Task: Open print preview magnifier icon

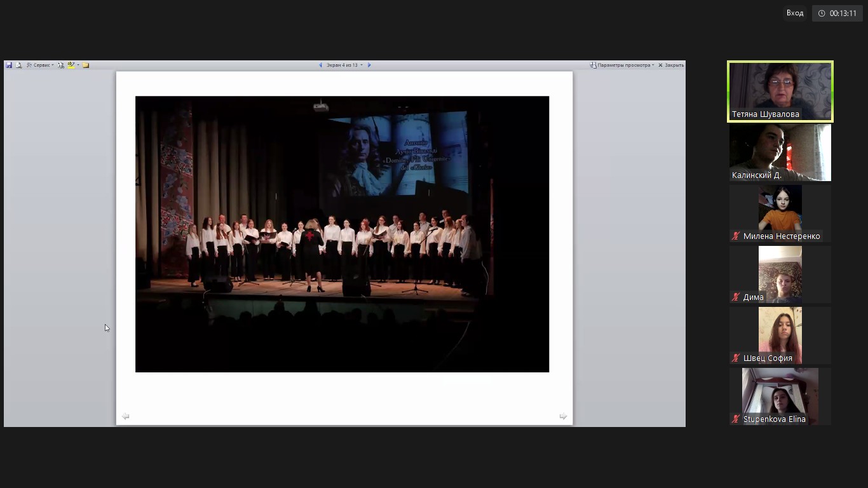Action: click(18, 65)
